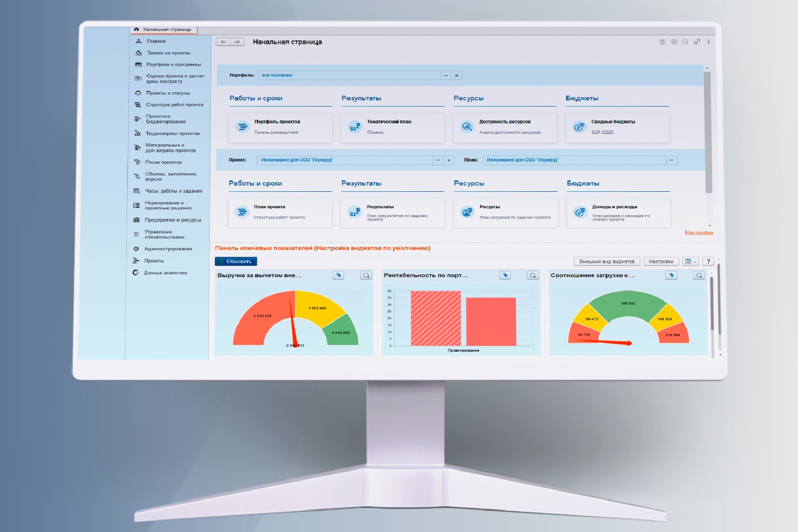This screenshot has height=532, width=798.
Task: Open the План field selection ellipsis button
Action: [x=671, y=160]
